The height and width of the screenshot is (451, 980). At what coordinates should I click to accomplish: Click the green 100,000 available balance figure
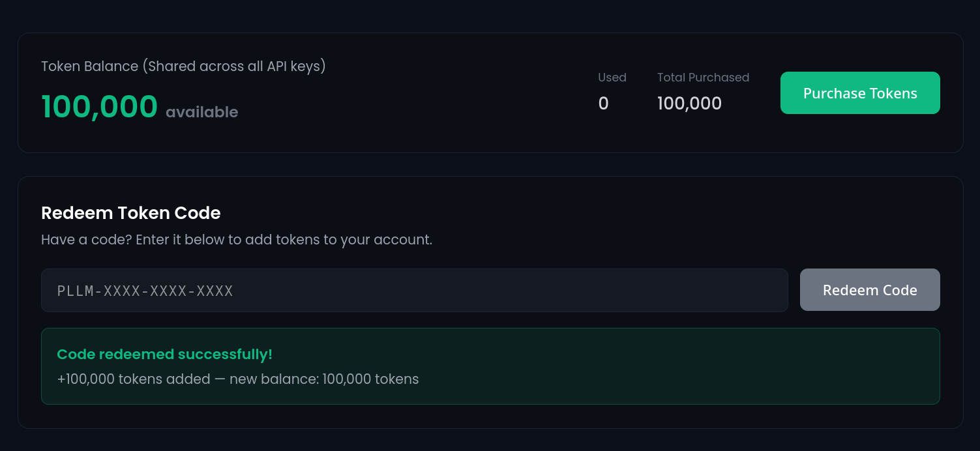click(x=99, y=107)
